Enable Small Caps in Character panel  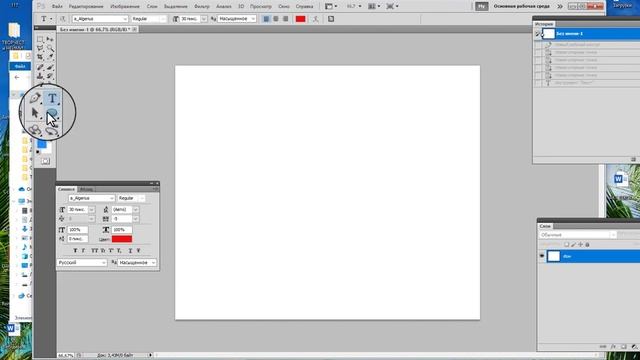point(103,251)
